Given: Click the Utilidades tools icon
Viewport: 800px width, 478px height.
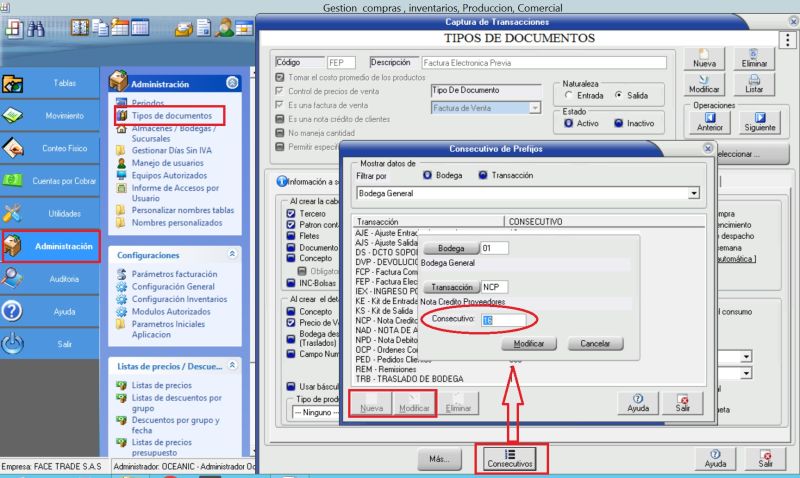Looking at the screenshot, I should tap(14, 213).
